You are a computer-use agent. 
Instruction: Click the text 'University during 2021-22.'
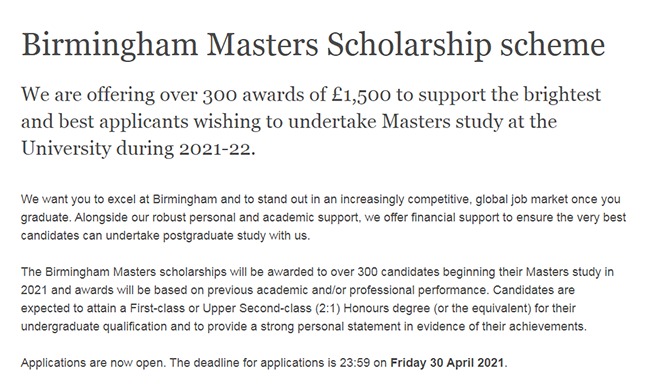pos(138,148)
